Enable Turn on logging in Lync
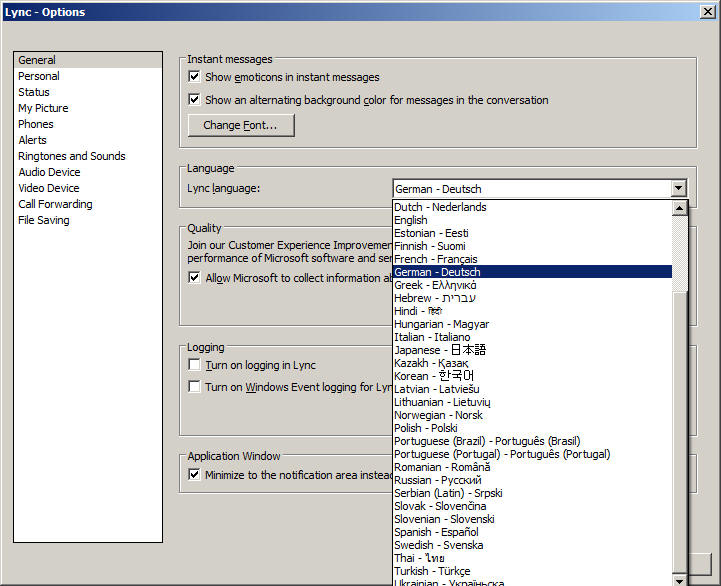 (195, 365)
